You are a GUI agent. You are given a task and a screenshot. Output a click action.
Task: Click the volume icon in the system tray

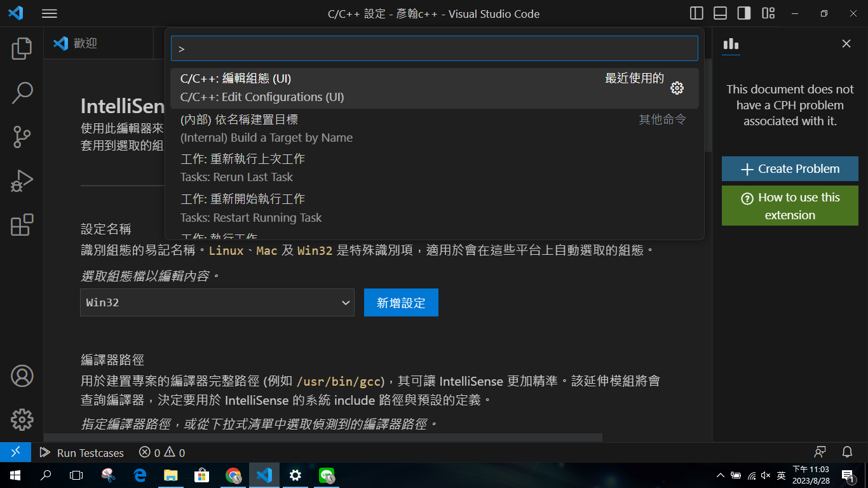pyautogui.click(x=766, y=475)
